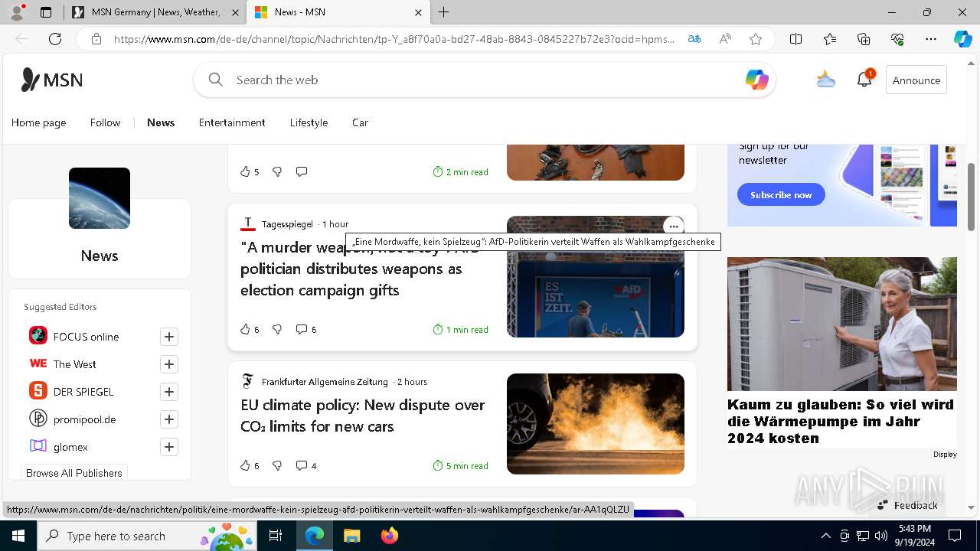Open the Wärmepumpe ad headline
This screenshot has height=551, width=980.
point(841,421)
